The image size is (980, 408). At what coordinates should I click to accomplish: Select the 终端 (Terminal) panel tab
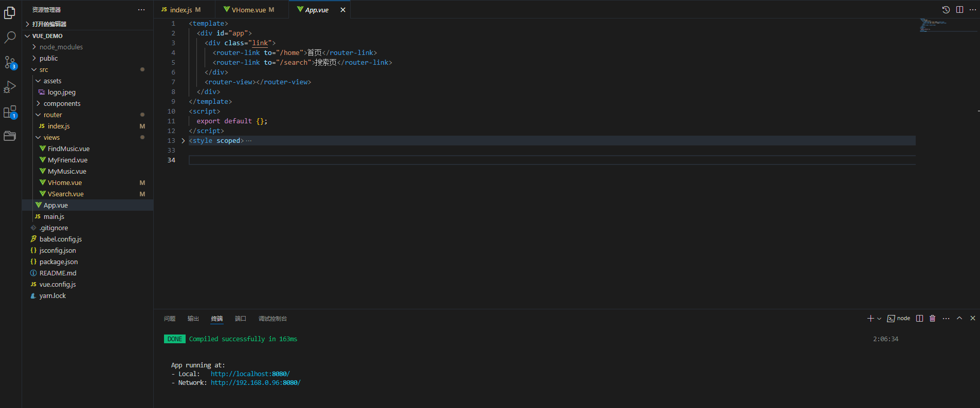coord(217,319)
